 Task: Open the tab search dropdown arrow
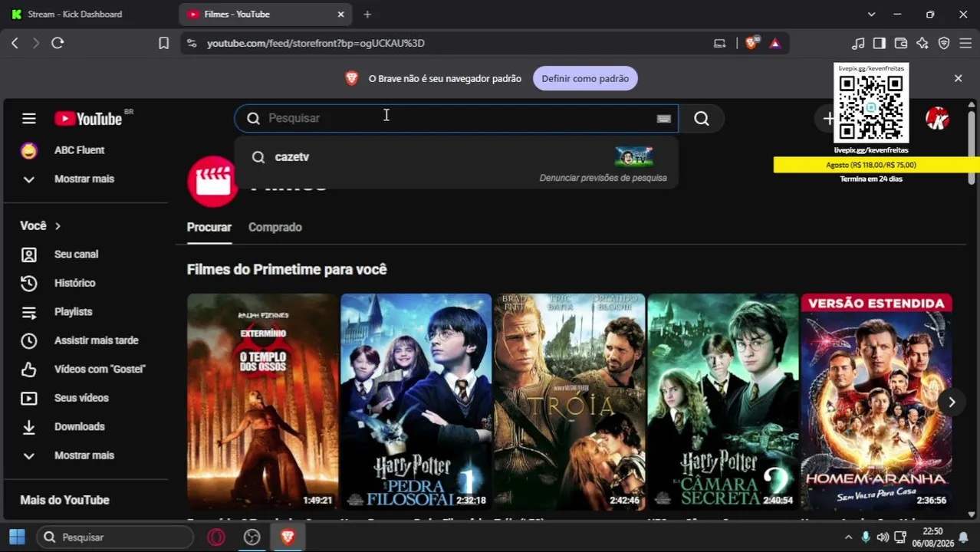click(x=871, y=14)
